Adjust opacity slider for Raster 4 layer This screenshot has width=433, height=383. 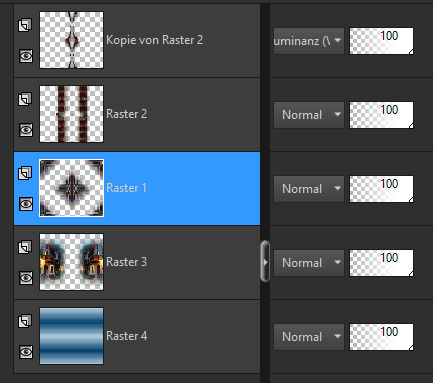[381, 337]
